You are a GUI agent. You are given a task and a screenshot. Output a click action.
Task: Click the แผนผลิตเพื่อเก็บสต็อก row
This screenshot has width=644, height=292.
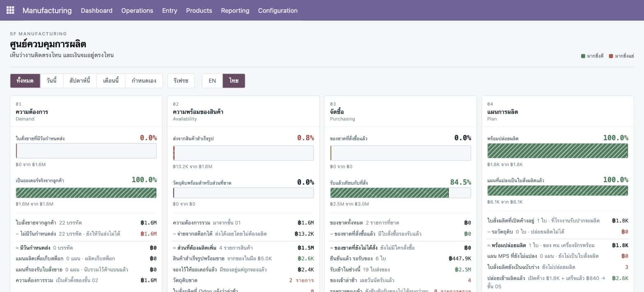tap(86, 259)
